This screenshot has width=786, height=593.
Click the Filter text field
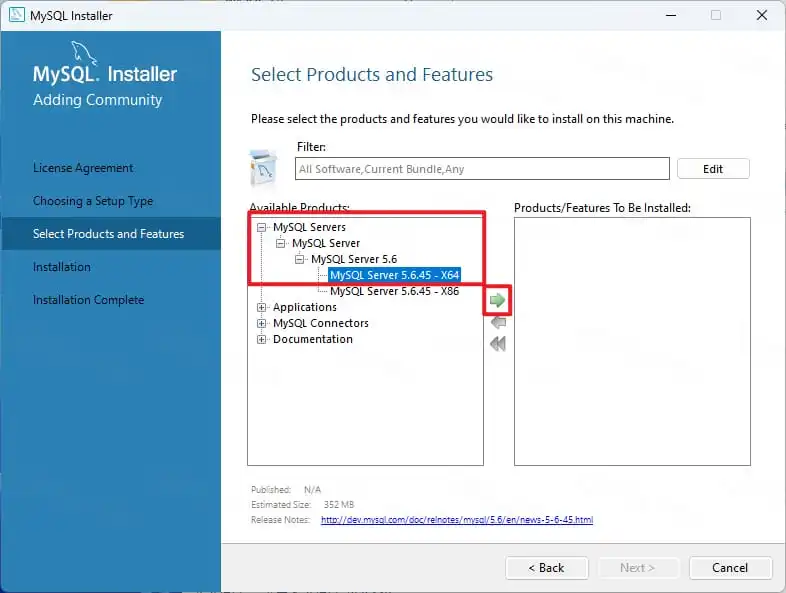pyautogui.click(x=482, y=168)
